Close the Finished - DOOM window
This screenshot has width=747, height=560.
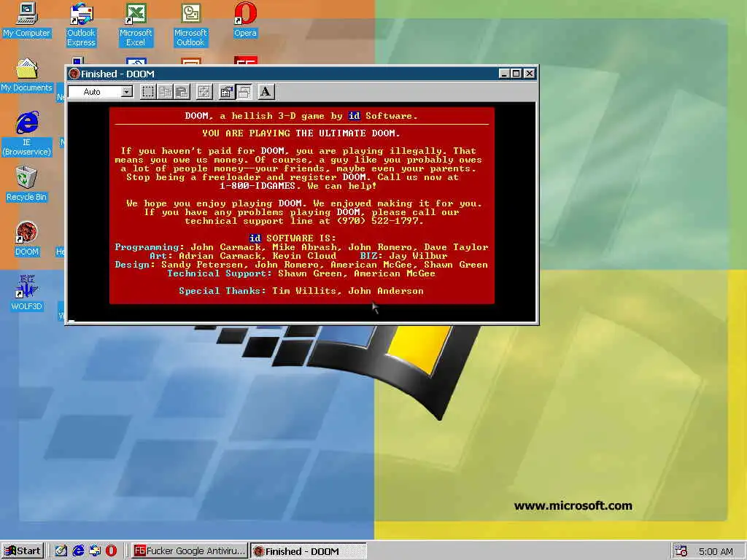[x=530, y=74]
